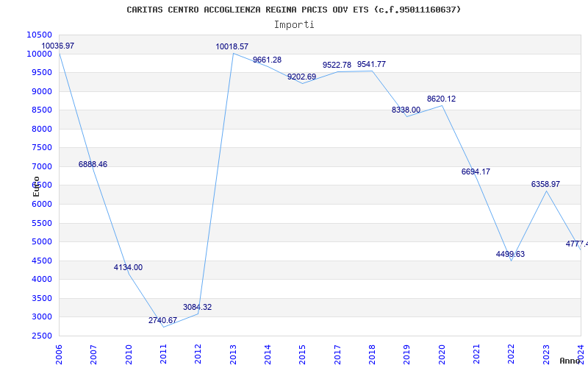Select the data label 4134.00

[128, 268]
